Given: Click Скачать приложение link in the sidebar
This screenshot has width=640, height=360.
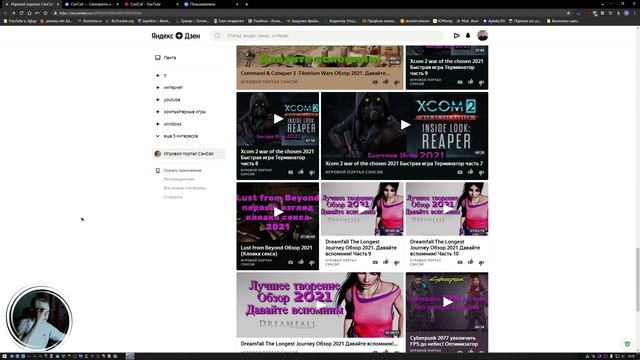Looking at the screenshot, I should (182, 170).
